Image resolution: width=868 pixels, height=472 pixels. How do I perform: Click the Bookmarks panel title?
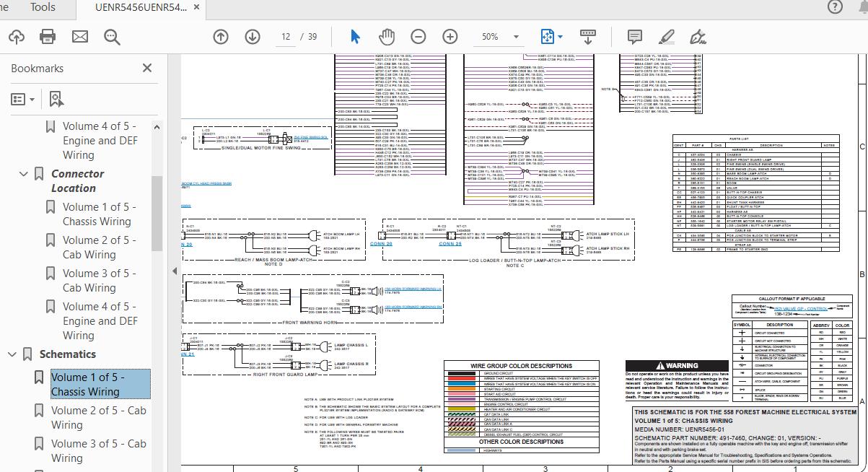pyautogui.click(x=38, y=69)
